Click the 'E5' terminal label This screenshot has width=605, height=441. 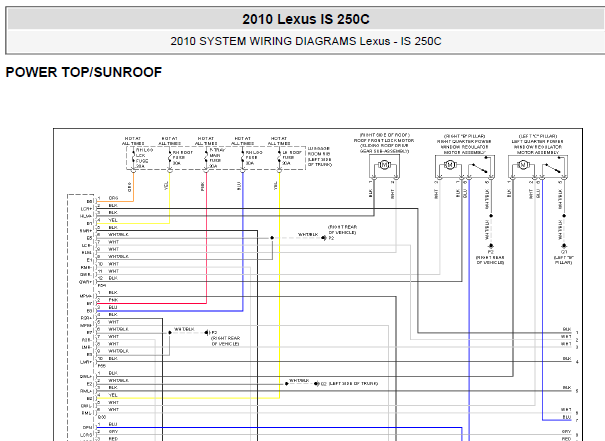(x=90, y=238)
